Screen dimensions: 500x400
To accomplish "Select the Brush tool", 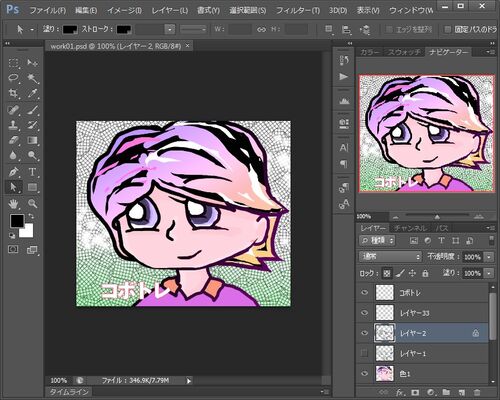I will [32, 109].
